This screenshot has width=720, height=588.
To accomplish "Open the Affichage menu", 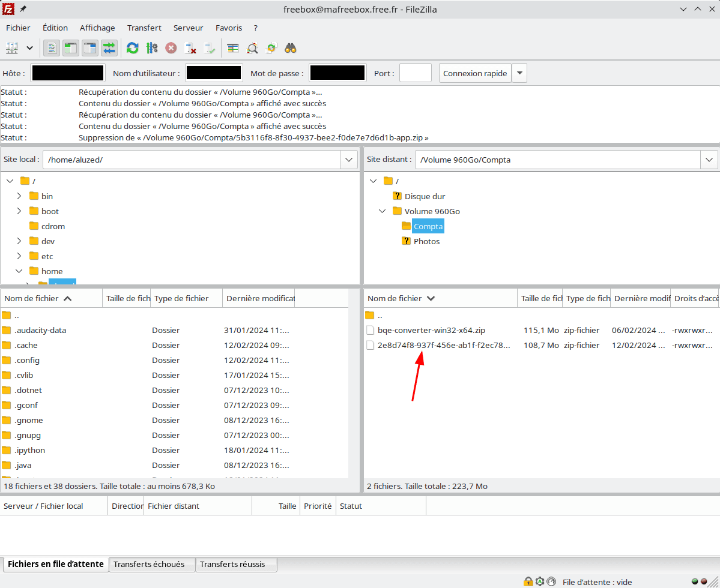I will coord(97,28).
